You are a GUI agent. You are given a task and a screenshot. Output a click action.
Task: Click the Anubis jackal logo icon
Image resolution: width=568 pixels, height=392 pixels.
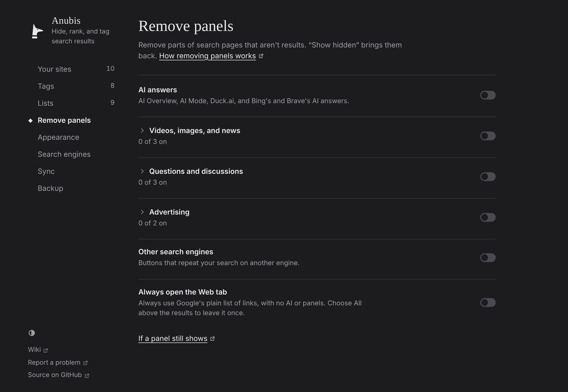(37, 31)
